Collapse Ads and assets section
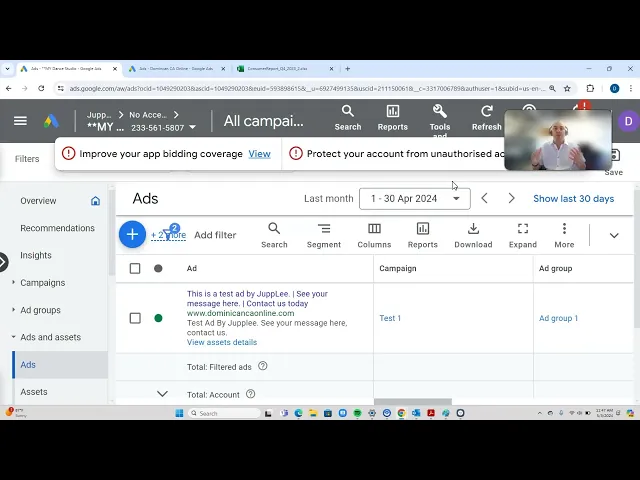 (13, 337)
